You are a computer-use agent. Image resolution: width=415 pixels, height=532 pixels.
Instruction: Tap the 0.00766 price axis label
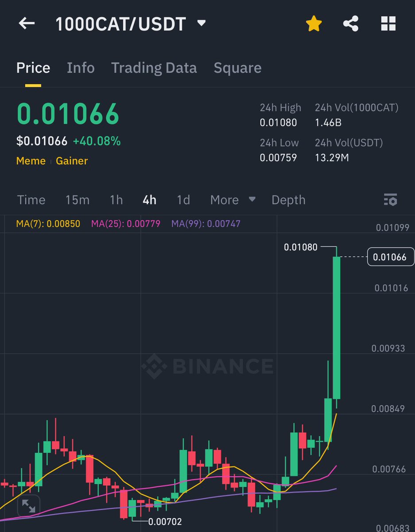coord(389,469)
